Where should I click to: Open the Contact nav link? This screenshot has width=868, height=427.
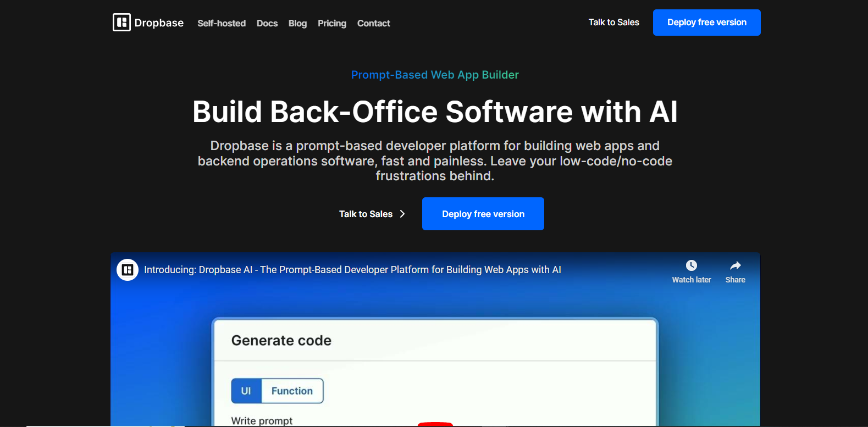coord(374,23)
